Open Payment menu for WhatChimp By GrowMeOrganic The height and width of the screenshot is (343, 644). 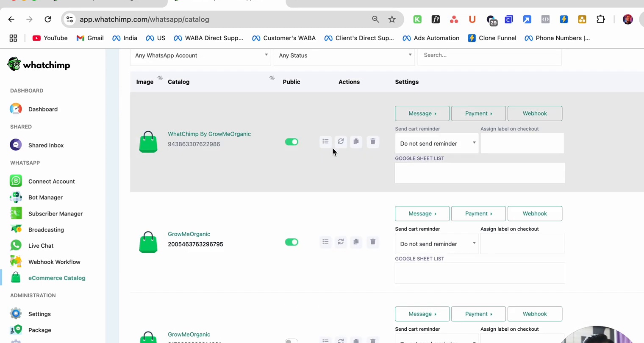(x=478, y=113)
